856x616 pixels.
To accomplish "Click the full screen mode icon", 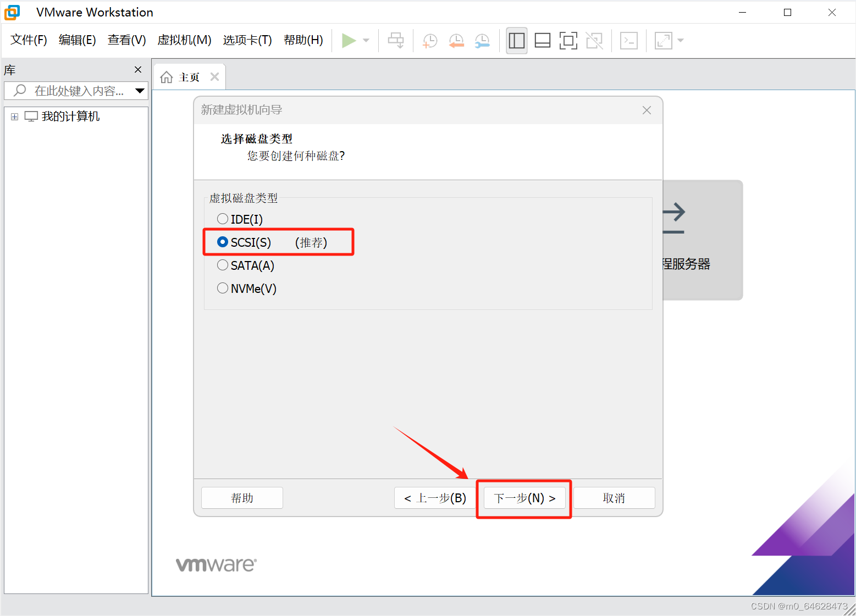I will click(x=568, y=40).
